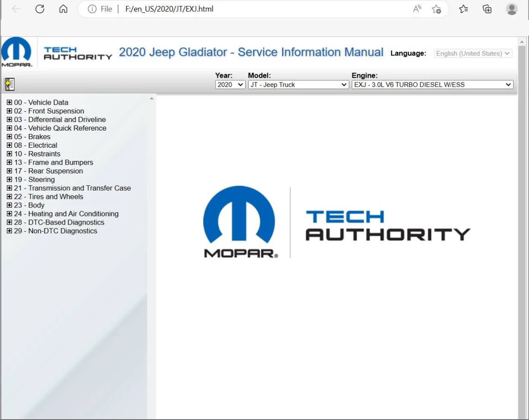Screen dimensions: 529x420
Task: Expand the 08 - Electrical node
Action: pos(9,145)
